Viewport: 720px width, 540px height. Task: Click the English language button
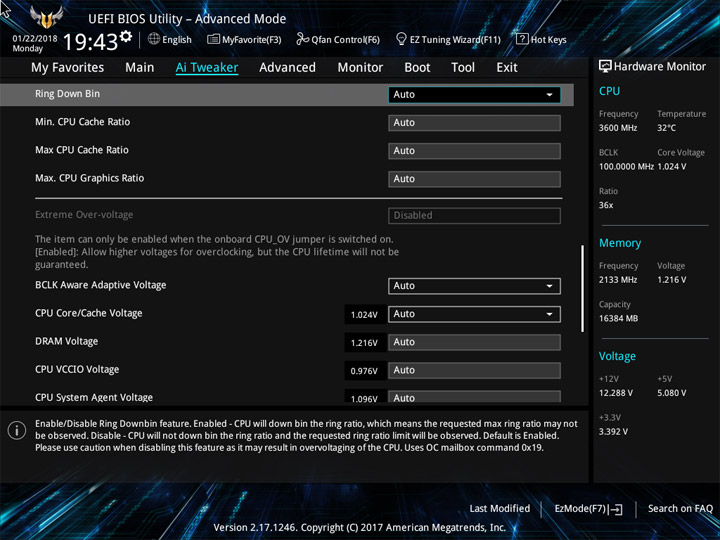170,39
